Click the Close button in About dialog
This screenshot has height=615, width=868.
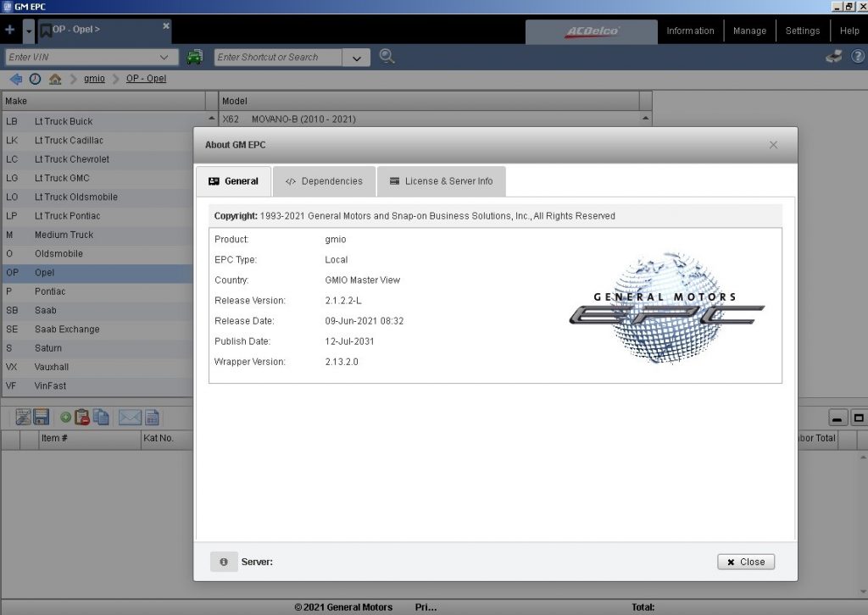coord(745,561)
